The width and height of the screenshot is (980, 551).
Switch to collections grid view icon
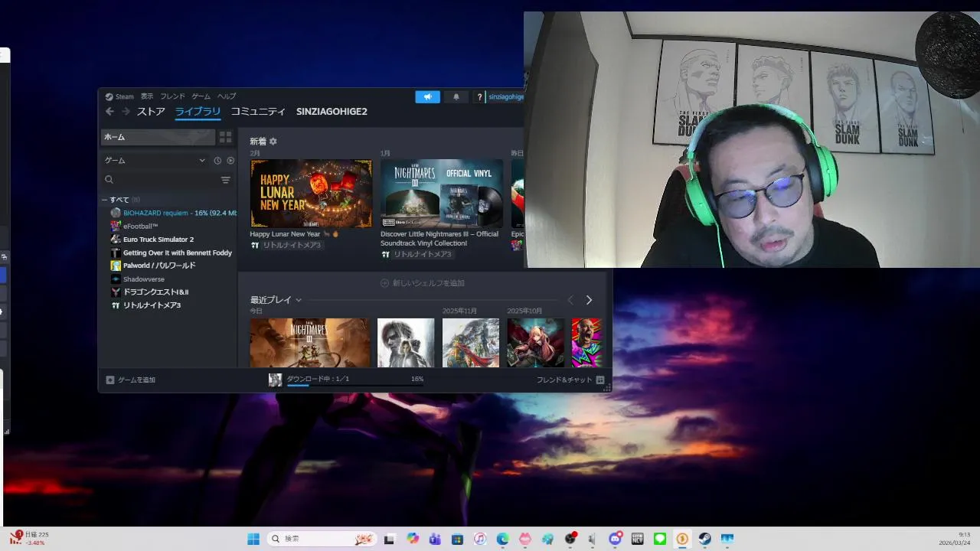click(x=225, y=137)
